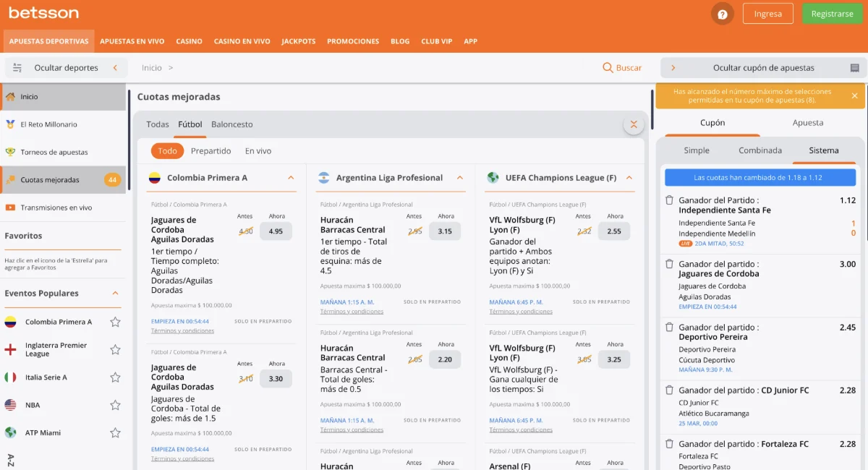Click the Ingresa login button

(767, 14)
